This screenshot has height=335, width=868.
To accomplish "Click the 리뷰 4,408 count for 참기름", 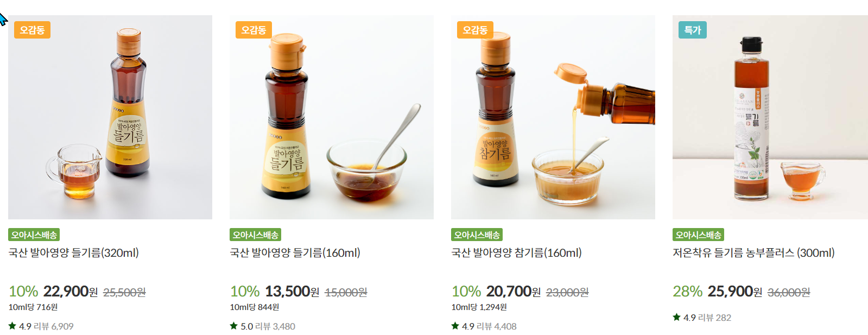I will (x=497, y=326).
